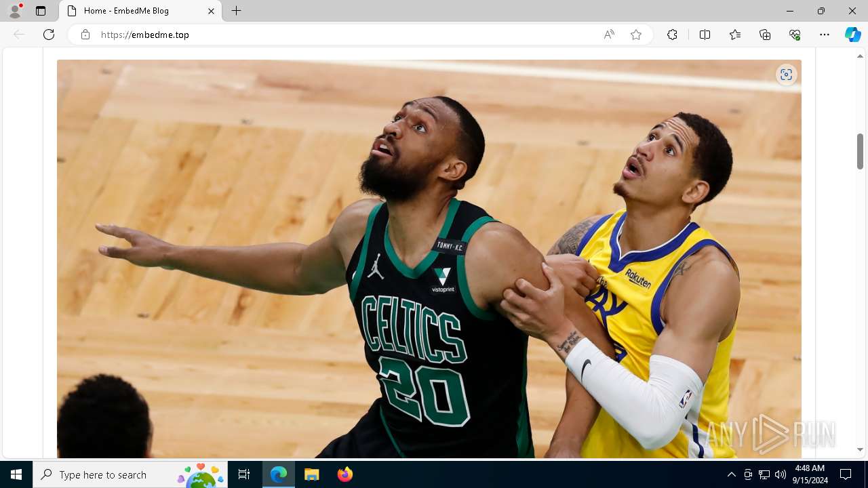Open the clock showing 4:48 AM
This screenshot has width=868, height=488.
click(810, 474)
